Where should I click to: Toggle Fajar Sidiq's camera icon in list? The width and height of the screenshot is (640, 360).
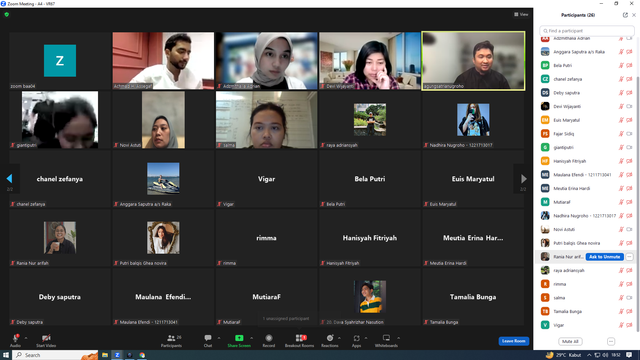coord(629,133)
